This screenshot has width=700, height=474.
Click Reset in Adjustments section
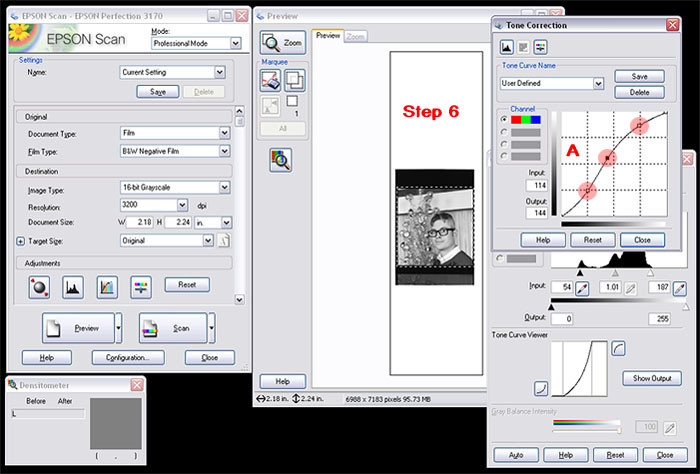click(x=187, y=285)
